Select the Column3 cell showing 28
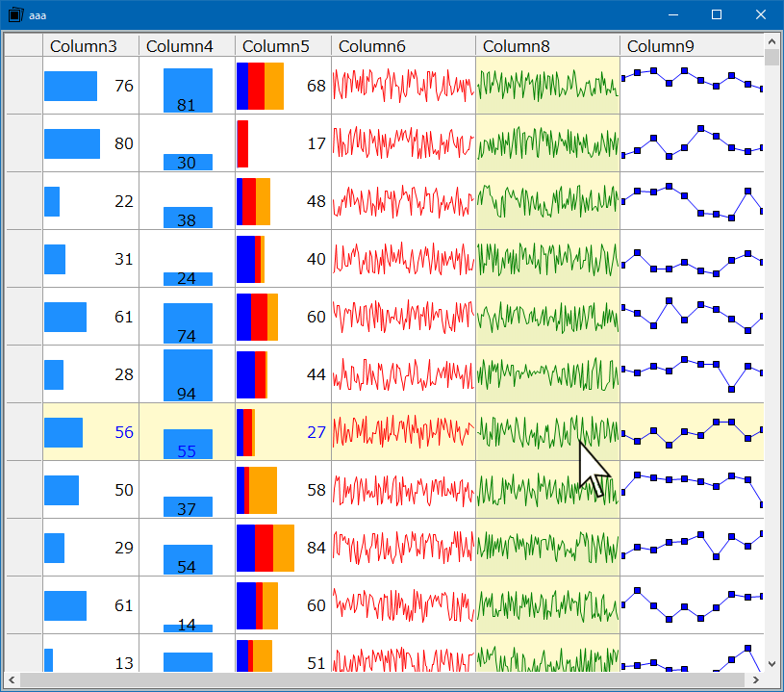784x692 pixels. 90,374
